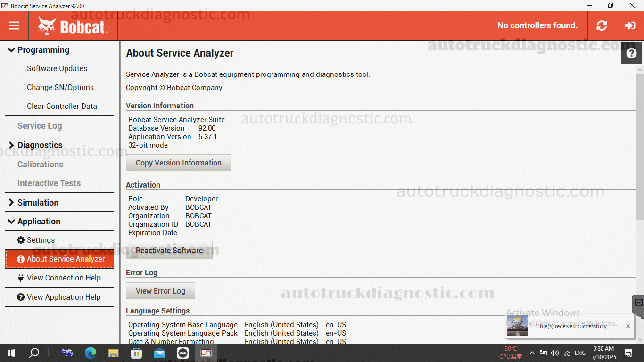
Task: Click the Settings gear icon
Action: click(x=20, y=240)
